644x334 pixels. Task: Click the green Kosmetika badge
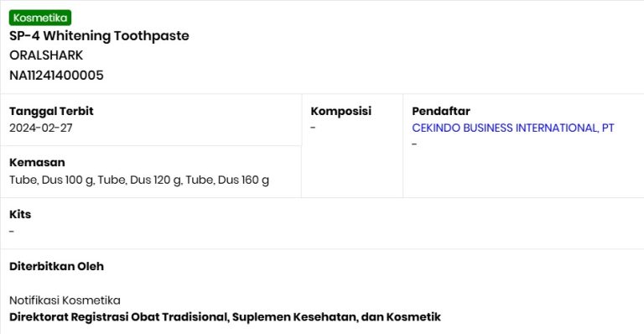click(40, 18)
